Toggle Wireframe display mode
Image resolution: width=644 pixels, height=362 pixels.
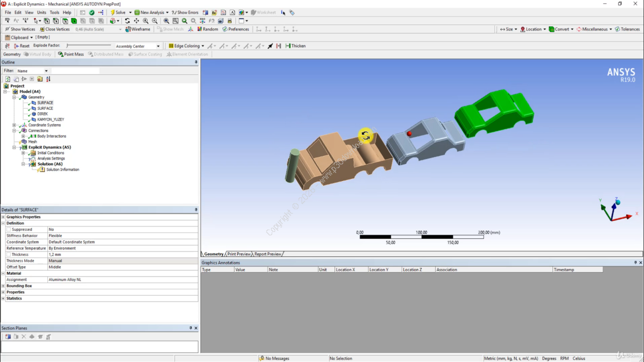pos(138,29)
